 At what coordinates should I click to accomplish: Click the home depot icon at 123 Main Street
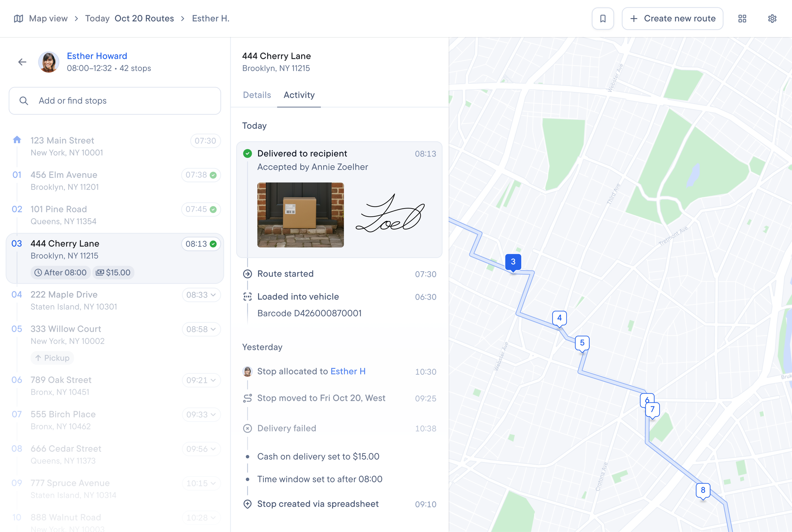[17, 139]
